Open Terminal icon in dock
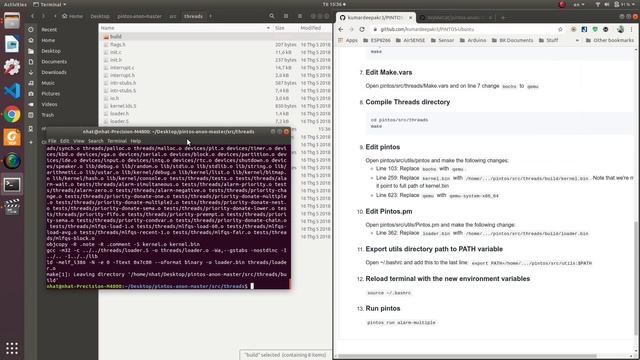 coord(11,185)
